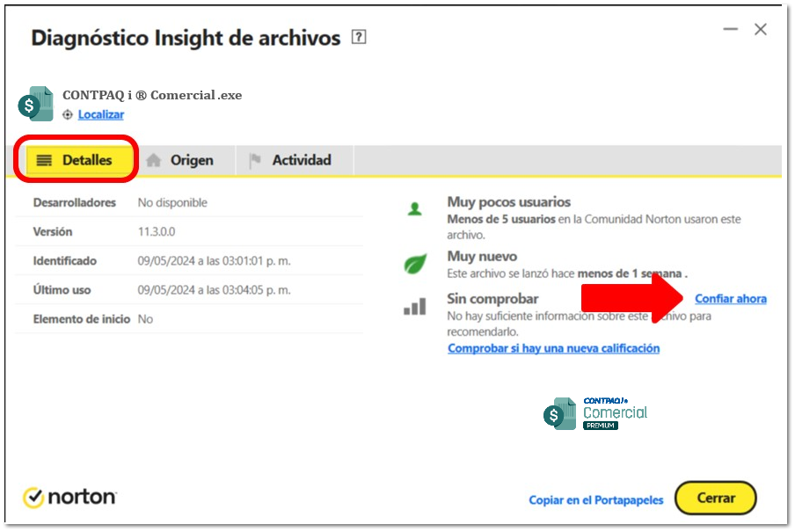795x532 pixels.
Task: Click the CONTPAQi Comercial Premium logo
Action: pos(595,413)
